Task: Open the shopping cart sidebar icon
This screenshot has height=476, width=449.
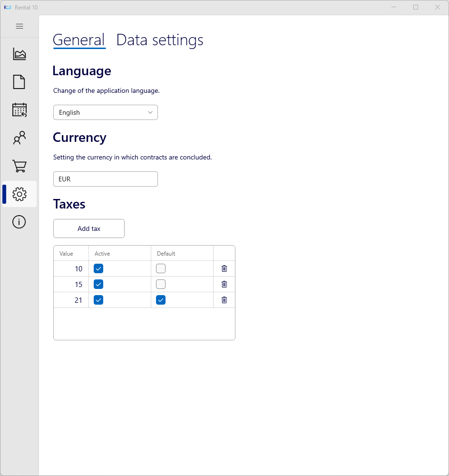Action: (20, 166)
